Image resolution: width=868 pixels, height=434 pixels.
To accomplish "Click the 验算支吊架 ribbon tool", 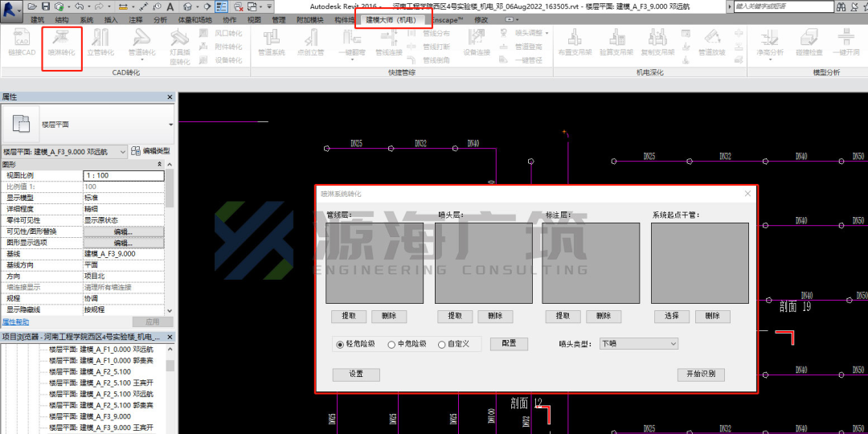I will (616, 43).
